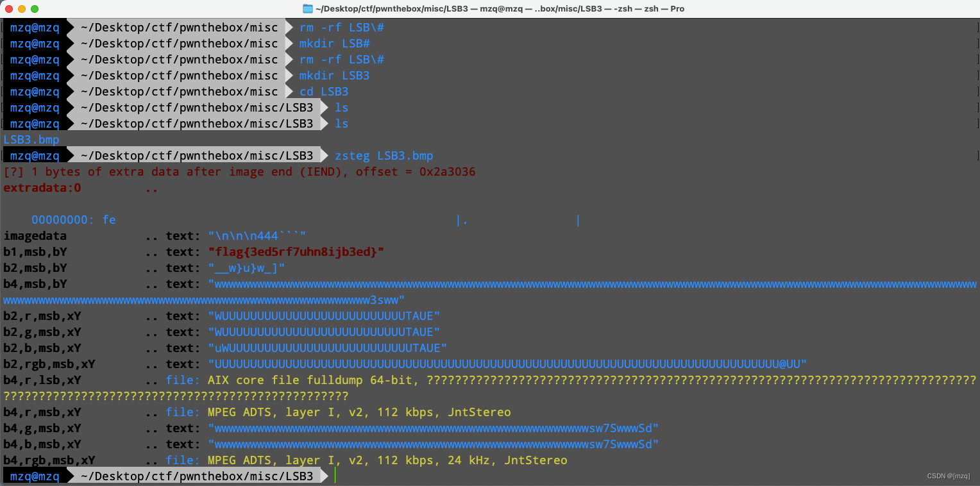Image resolution: width=980 pixels, height=486 pixels.
Task: Click the first 'rm -rf LSB\#' command
Action: [342, 28]
